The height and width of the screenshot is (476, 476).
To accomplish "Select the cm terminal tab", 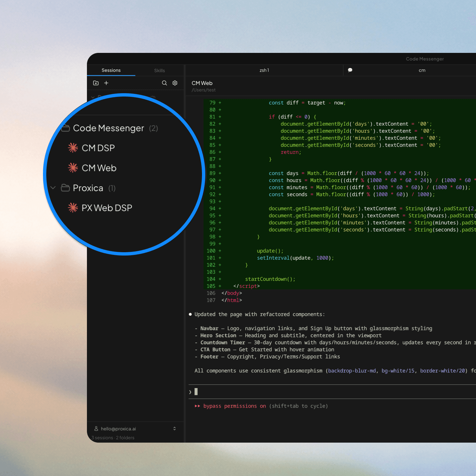I will (x=422, y=70).
